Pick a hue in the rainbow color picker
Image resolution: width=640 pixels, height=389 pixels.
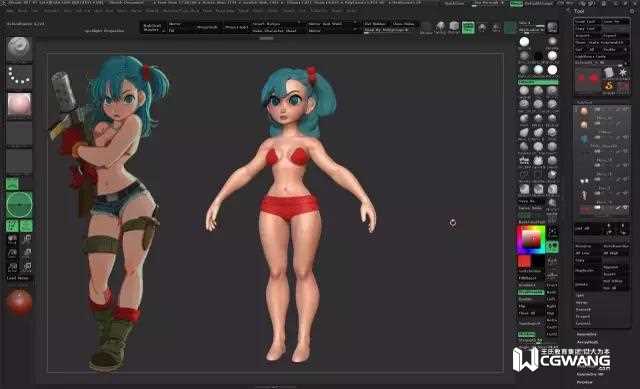[531, 239]
